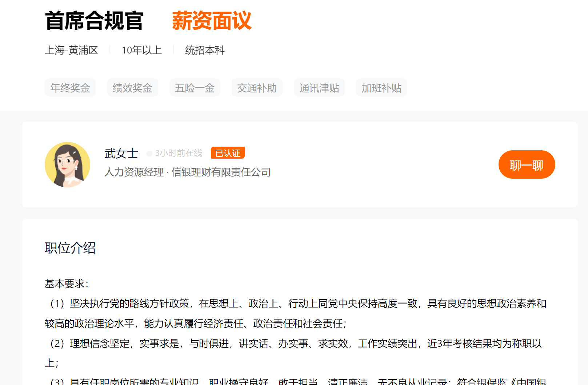Click the 统招本科 education requirement
The height and width of the screenshot is (385, 588).
[x=205, y=50]
